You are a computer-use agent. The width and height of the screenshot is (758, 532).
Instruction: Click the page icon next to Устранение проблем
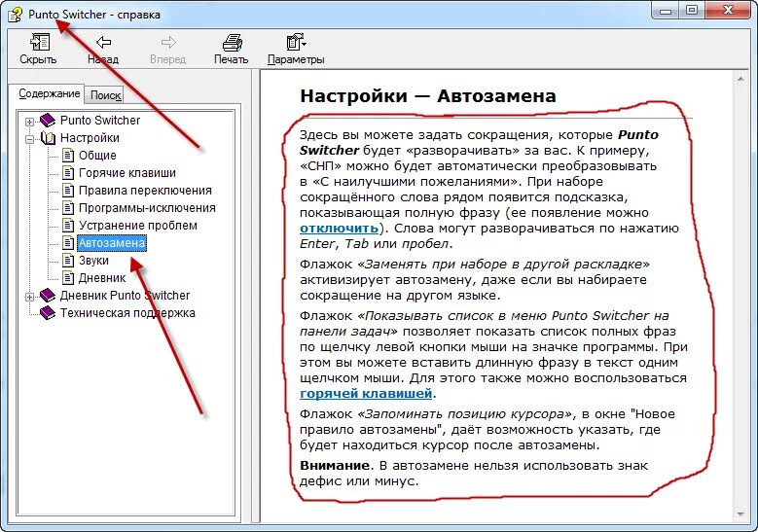pyautogui.click(x=68, y=226)
